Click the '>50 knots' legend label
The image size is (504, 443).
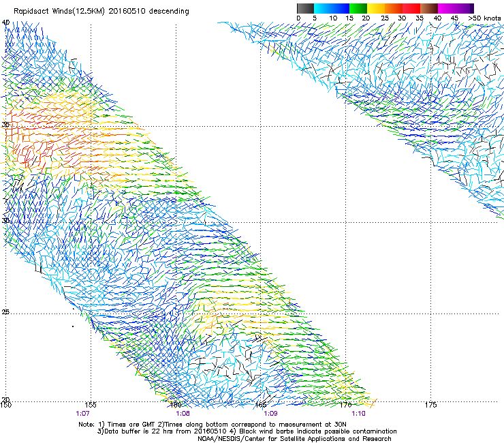[x=484, y=18]
